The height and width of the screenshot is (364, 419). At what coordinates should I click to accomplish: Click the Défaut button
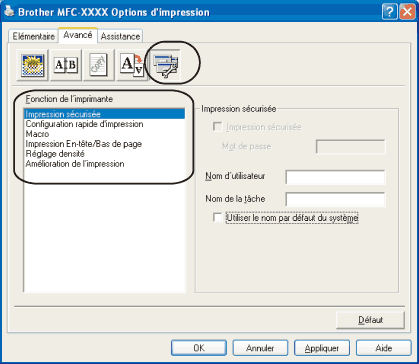click(x=370, y=320)
